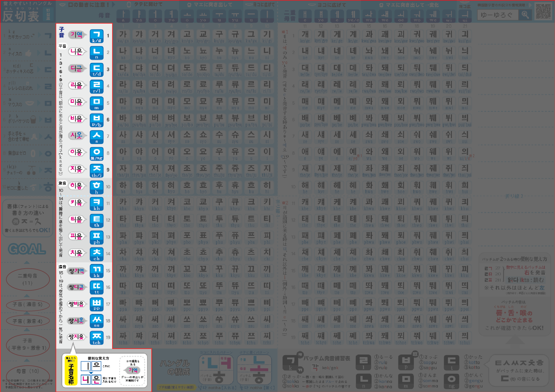This screenshot has height=392, width=555.
Task: Click the 까 kka syllable cell
Action: click(x=123, y=271)
